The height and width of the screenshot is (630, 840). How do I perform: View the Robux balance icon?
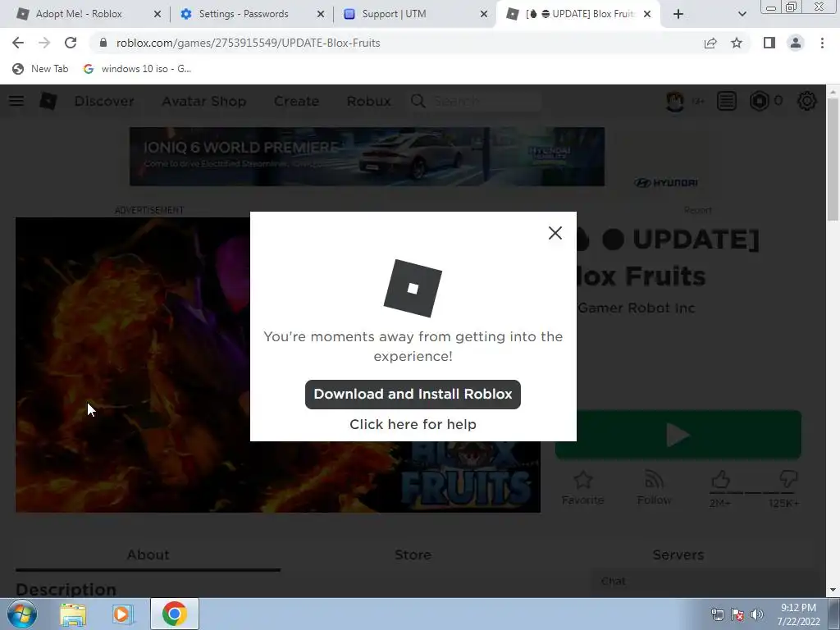(x=759, y=101)
